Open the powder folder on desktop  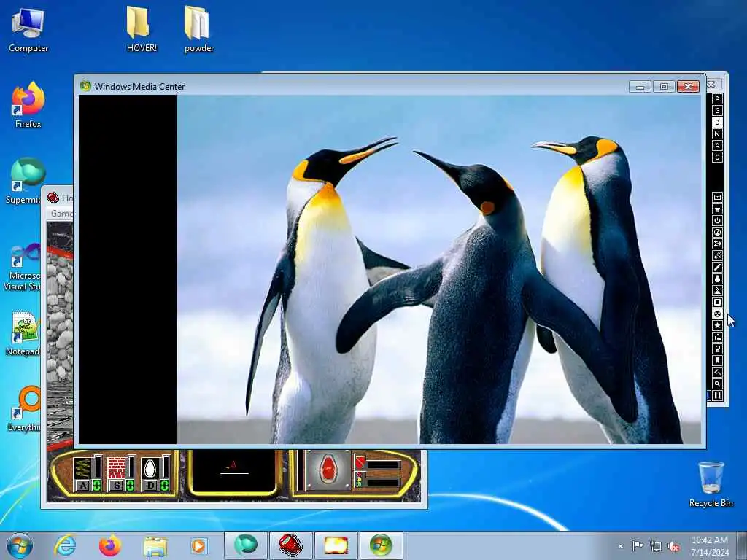[x=199, y=28]
